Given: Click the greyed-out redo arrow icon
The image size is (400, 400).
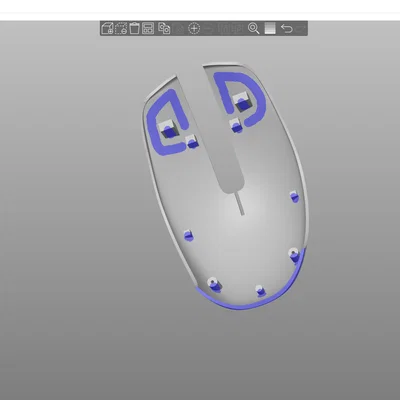Looking at the screenshot, I should coord(300,28).
